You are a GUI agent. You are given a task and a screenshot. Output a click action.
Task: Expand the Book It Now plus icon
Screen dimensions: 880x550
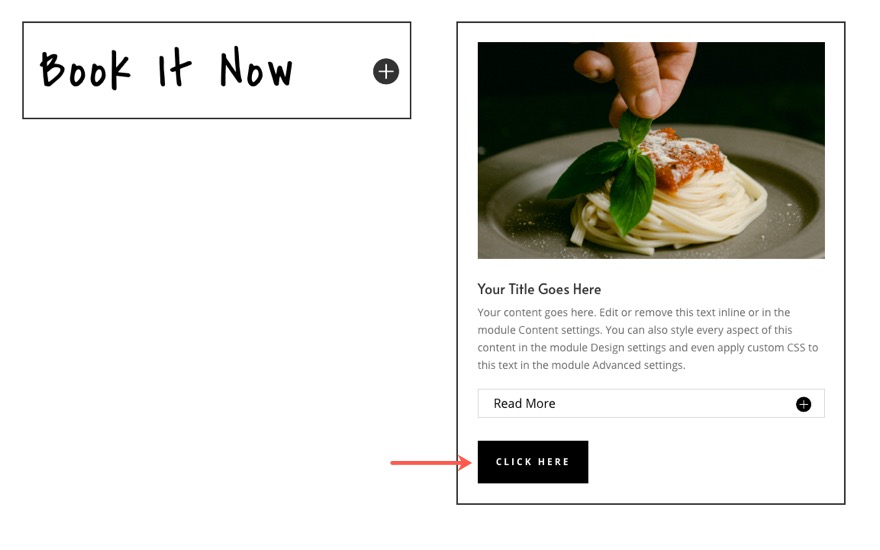386,71
